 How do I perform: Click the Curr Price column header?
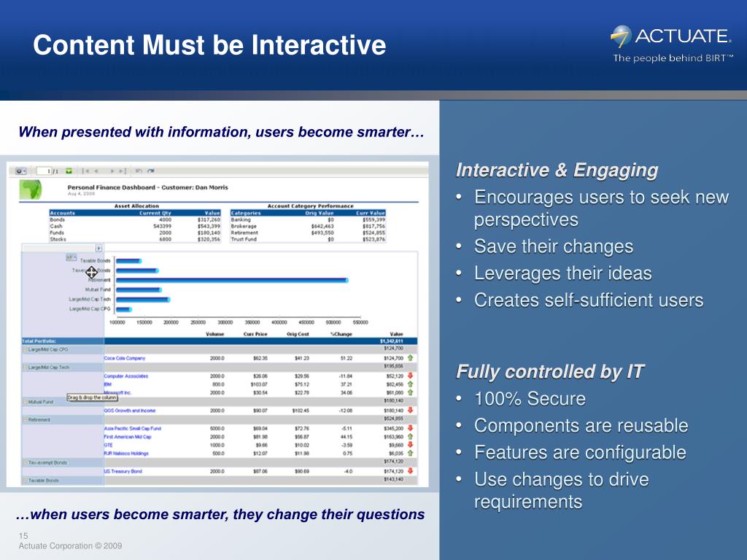pyautogui.click(x=255, y=334)
